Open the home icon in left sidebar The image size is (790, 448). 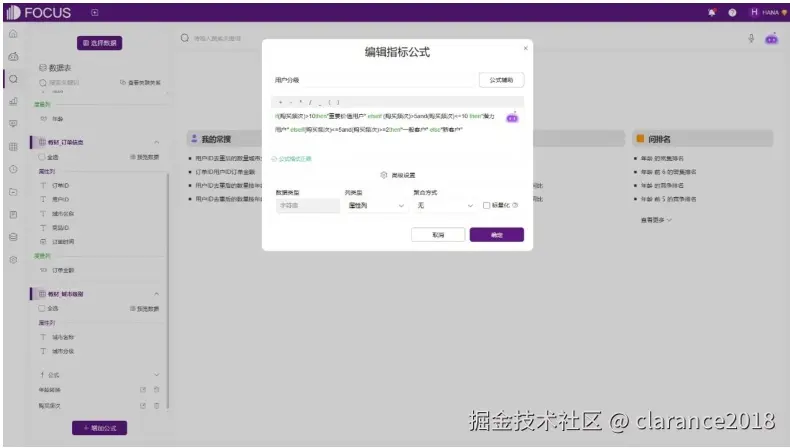click(x=13, y=34)
